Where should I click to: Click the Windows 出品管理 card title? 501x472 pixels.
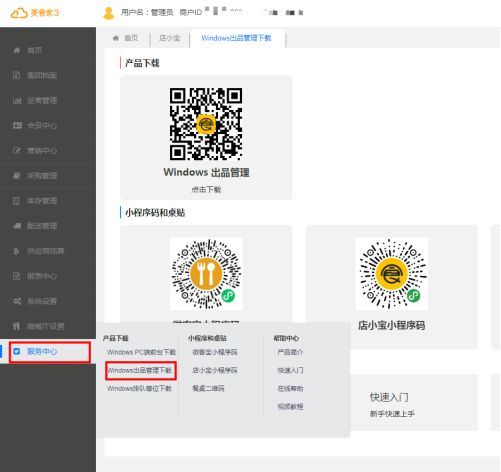click(206, 172)
